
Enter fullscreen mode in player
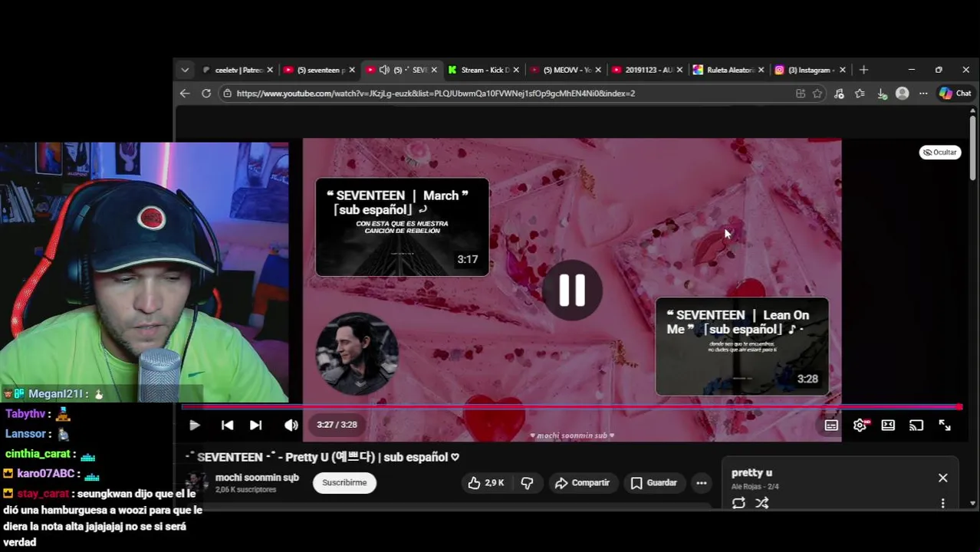[x=945, y=425]
